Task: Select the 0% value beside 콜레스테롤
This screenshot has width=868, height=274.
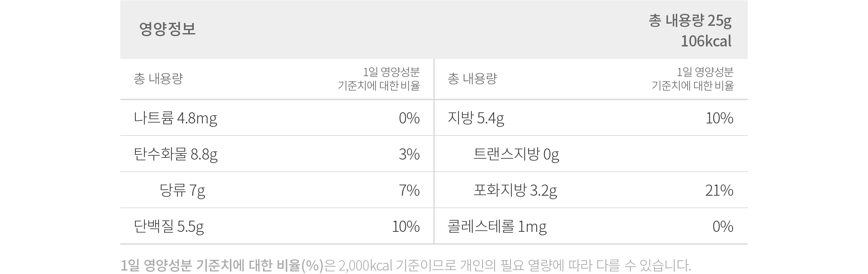Action: point(723,226)
